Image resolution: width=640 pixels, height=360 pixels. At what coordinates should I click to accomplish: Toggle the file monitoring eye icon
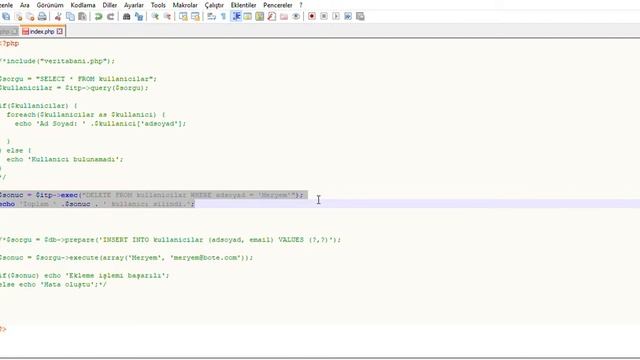click(x=296, y=16)
